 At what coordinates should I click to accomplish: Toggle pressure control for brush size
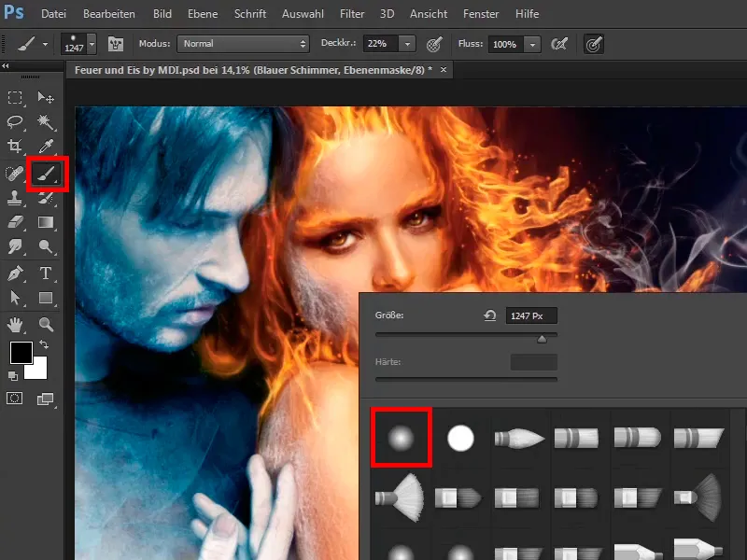[594, 44]
